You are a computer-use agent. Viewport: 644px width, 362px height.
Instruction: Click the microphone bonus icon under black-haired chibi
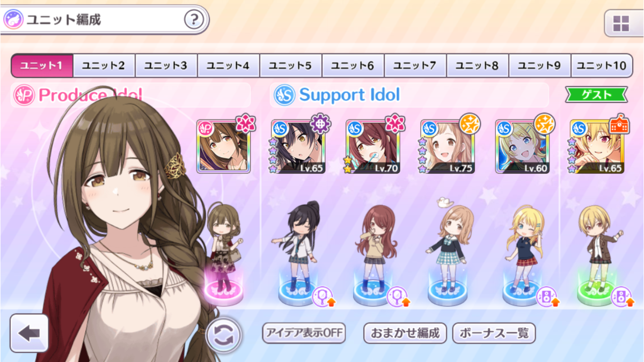pos(323,296)
